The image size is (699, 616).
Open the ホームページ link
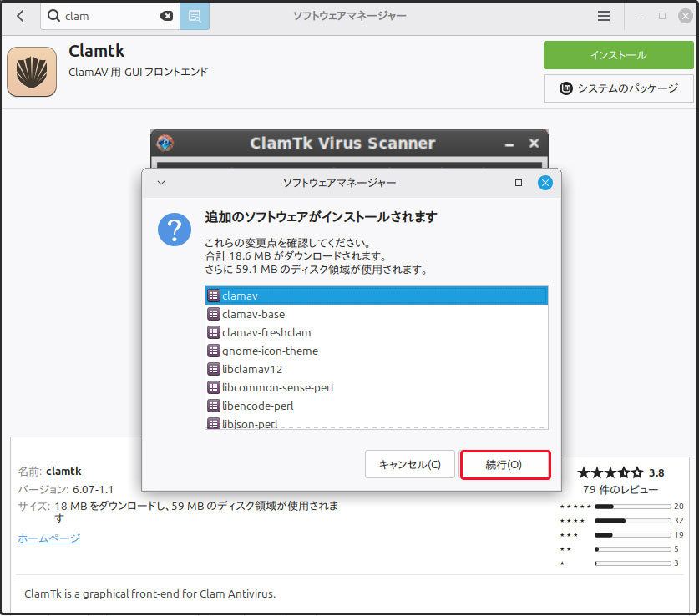point(49,538)
